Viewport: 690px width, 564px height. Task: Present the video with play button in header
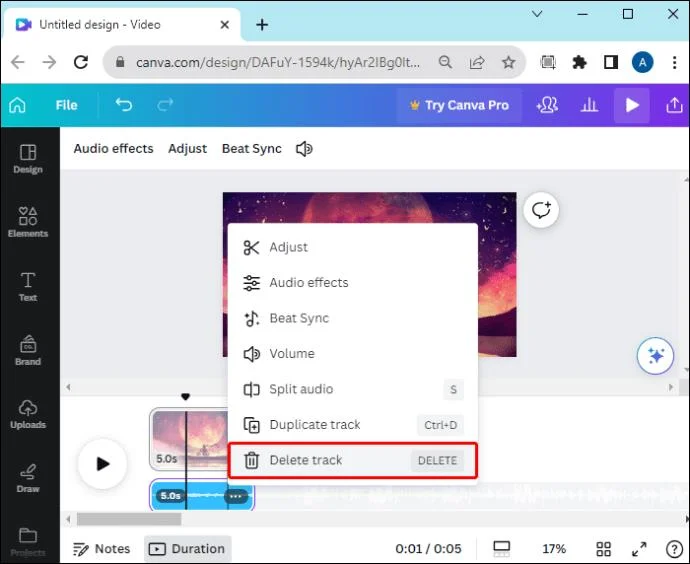632,105
